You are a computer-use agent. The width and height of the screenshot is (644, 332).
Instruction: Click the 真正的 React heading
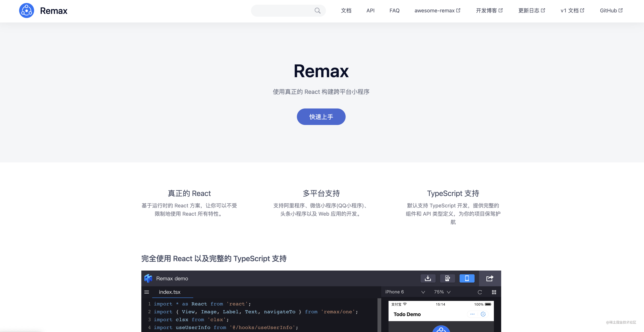click(189, 193)
